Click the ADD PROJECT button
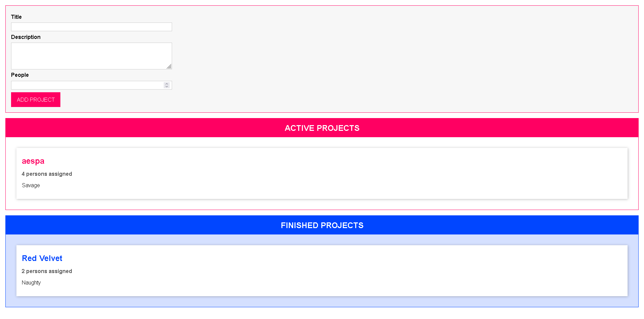The height and width of the screenshot is (319, 644). click(x=36, y=99)
